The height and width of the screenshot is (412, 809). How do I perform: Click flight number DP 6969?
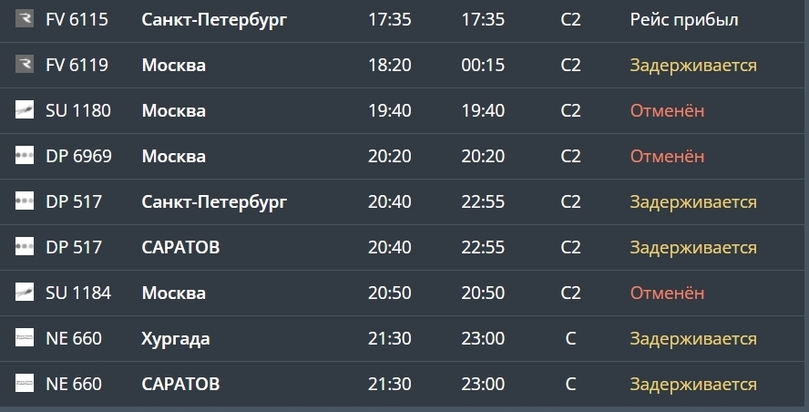click(79, 156)
